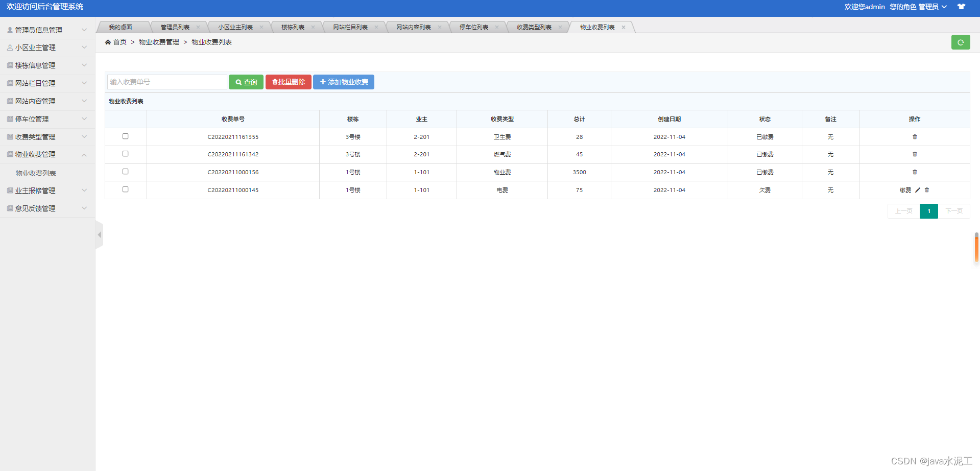Close the 网站内容列表 tab
Image resolution: width=980 pixels, height=471 pixels.
point(440,27)
